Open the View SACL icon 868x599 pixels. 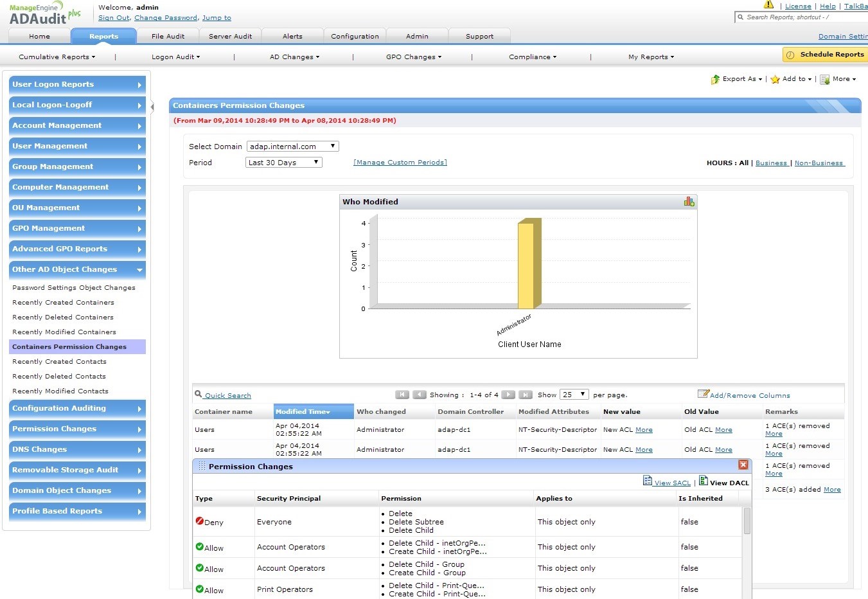click(648, 481)
